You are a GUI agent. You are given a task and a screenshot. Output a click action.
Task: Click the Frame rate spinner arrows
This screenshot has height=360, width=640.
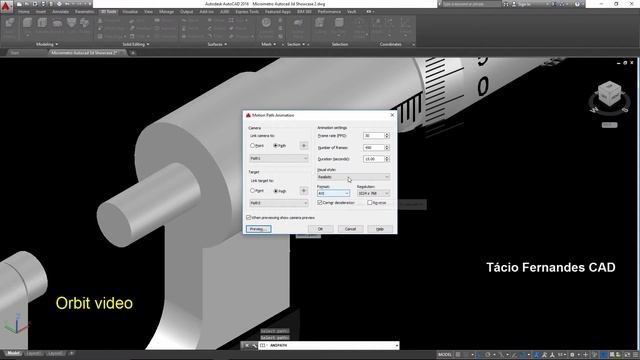click(x=387, y=135)
